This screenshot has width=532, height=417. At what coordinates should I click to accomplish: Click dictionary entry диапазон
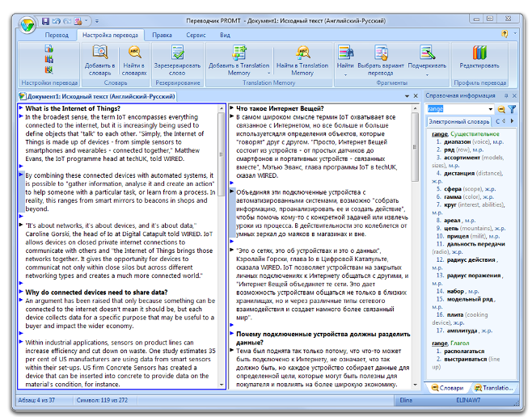[x=457, y=141]
